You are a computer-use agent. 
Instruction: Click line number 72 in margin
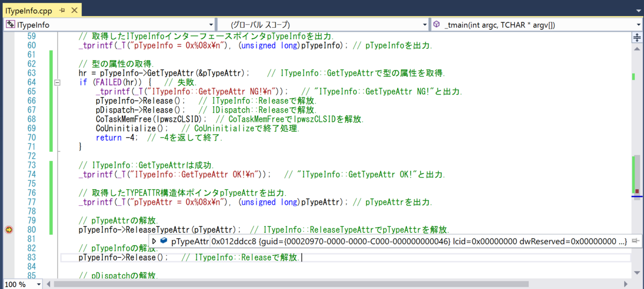click(x=31, y=156)
